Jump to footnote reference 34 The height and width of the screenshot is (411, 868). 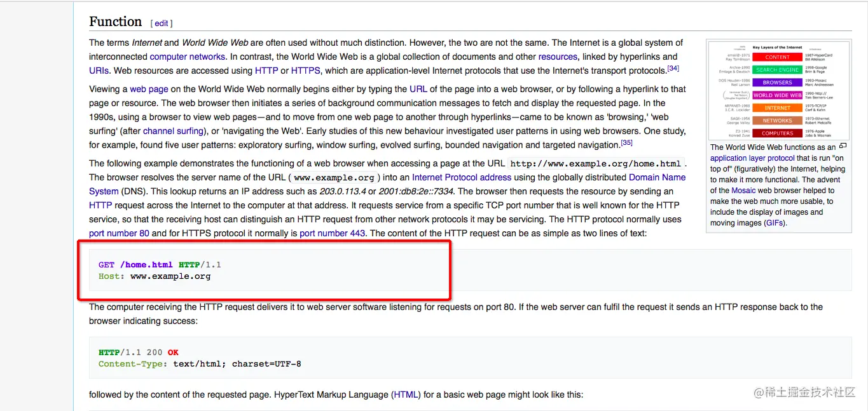point(673,69)
